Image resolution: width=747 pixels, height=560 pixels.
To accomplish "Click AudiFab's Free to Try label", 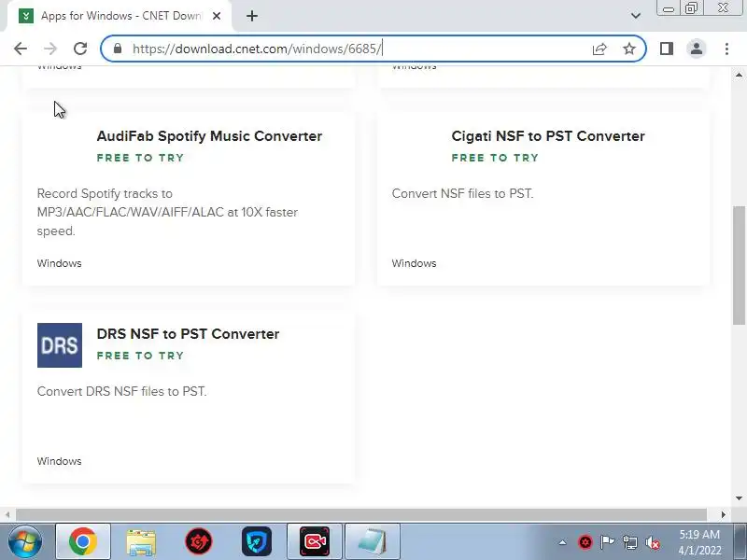I will [140, 158].
